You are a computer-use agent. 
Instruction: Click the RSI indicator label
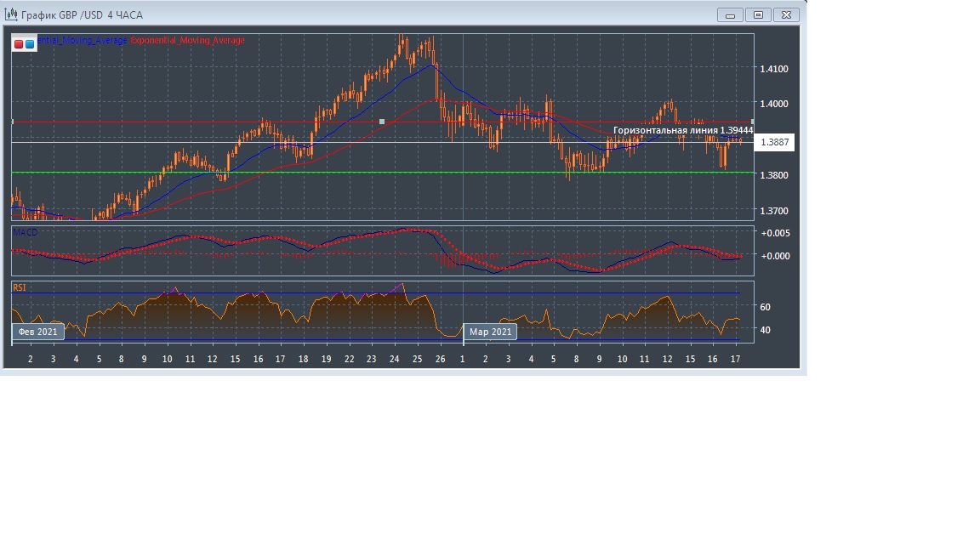pos(20,287)
